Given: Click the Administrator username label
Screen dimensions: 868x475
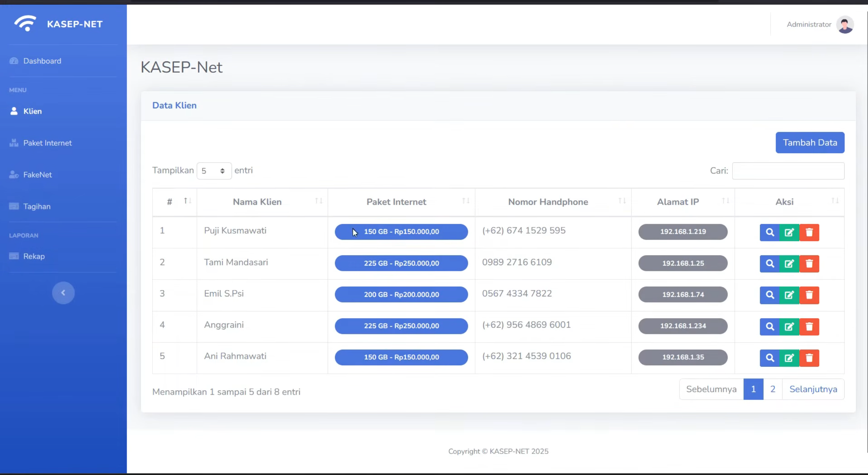Looking at the screenshot, I should coord(809,24).
